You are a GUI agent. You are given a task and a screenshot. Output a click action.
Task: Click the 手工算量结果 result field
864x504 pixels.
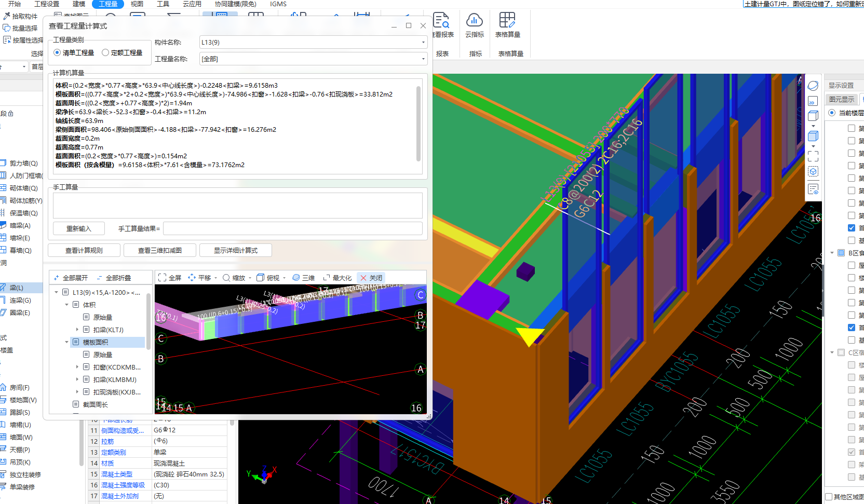293,228
